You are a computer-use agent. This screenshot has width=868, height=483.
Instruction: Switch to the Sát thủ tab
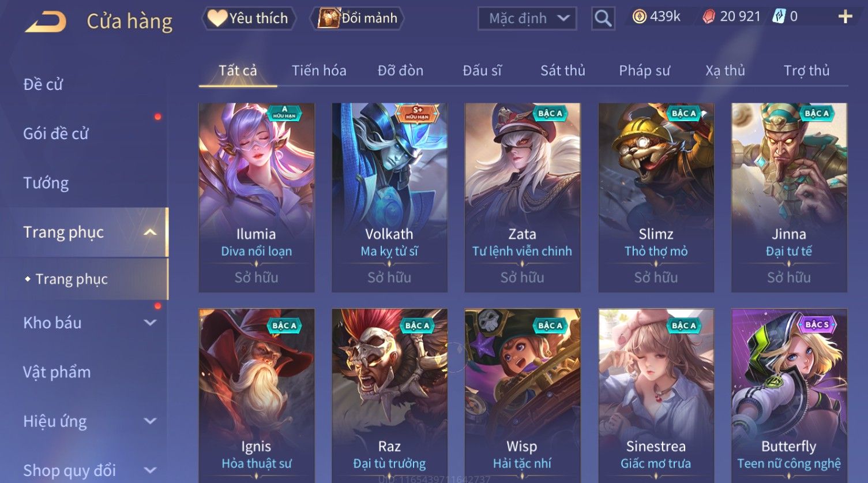[x=562, y=70]
